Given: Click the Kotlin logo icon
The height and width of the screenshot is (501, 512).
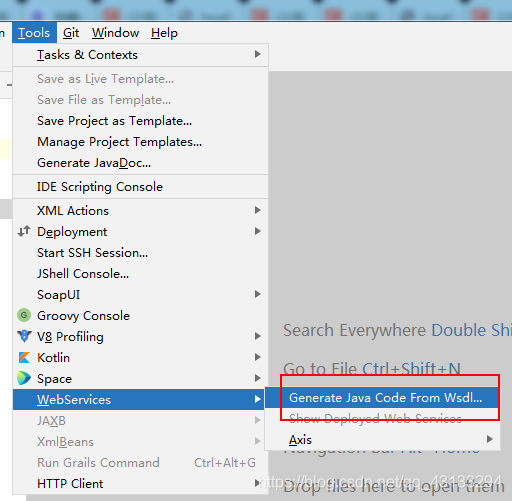Looking at the screenshot, I should click(x=24, y=357).
